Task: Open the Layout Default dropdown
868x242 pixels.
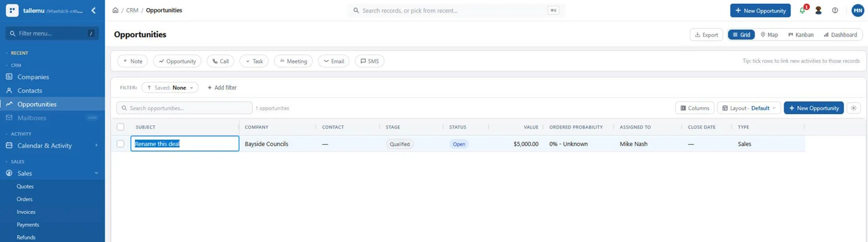Action: [748, 108]
